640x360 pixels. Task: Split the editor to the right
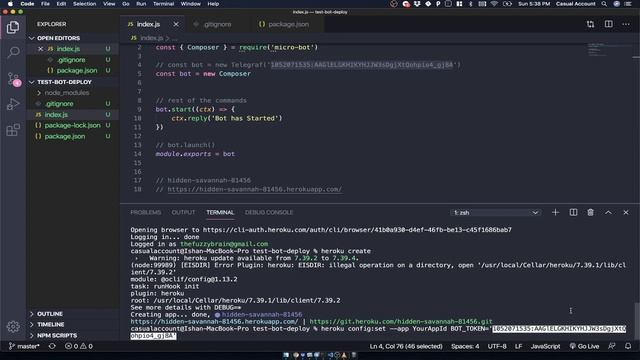[609, 24]
